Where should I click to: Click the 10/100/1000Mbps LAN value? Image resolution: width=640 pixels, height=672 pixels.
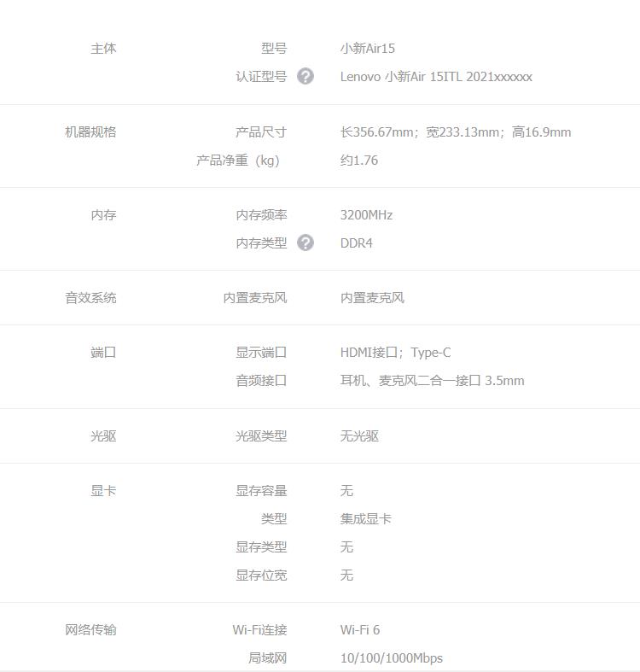click(392, 657)
